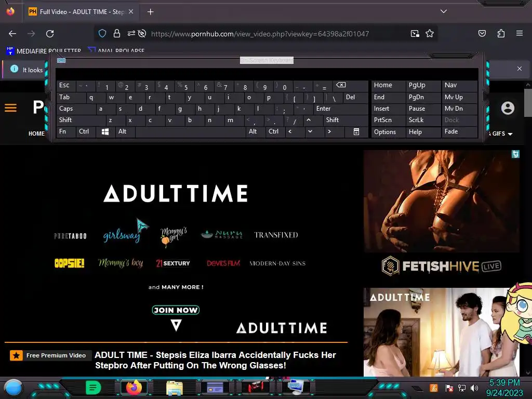The height and width of the screenshot is (399, 532).
Task: Open the volume icon in system tray
Action: [474, 388]
